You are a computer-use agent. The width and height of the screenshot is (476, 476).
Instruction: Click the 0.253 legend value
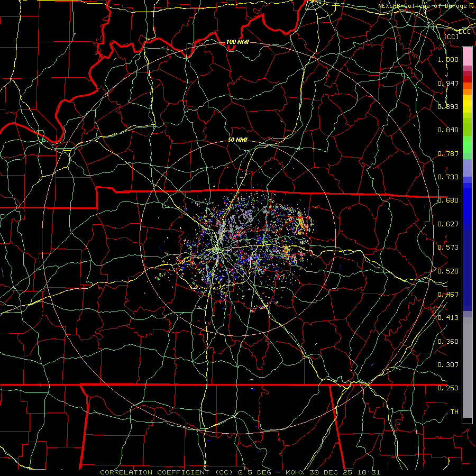click(x=448, y=388)
